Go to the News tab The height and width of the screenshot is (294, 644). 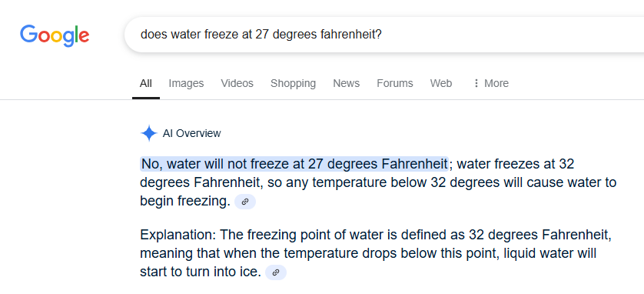pyautogui.click(x=347, y=83)
